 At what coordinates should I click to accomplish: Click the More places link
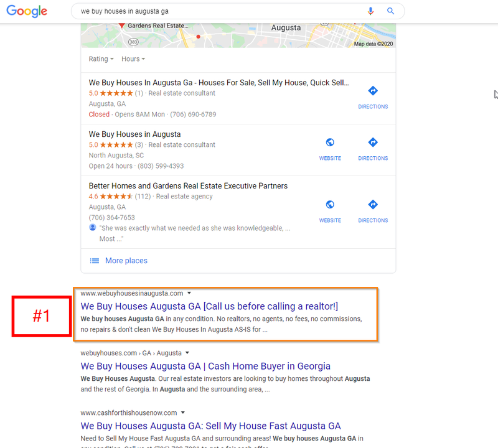126,261
